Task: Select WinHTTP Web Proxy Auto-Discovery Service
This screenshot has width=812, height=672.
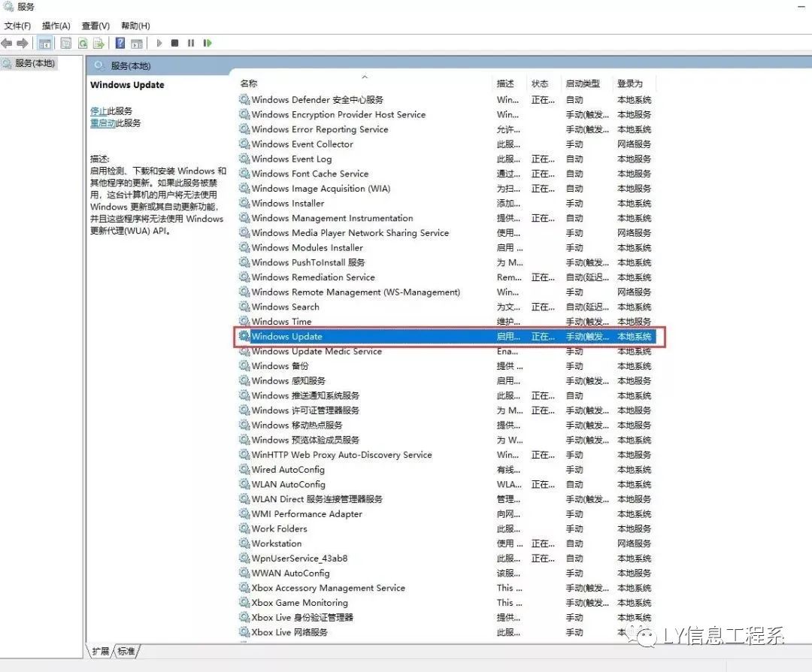Action: 445,455
